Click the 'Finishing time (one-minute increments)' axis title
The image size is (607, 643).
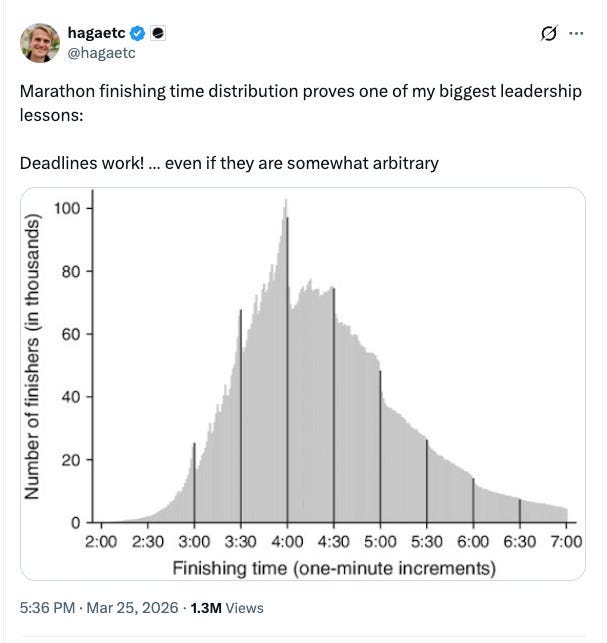[x=334, y=568]
